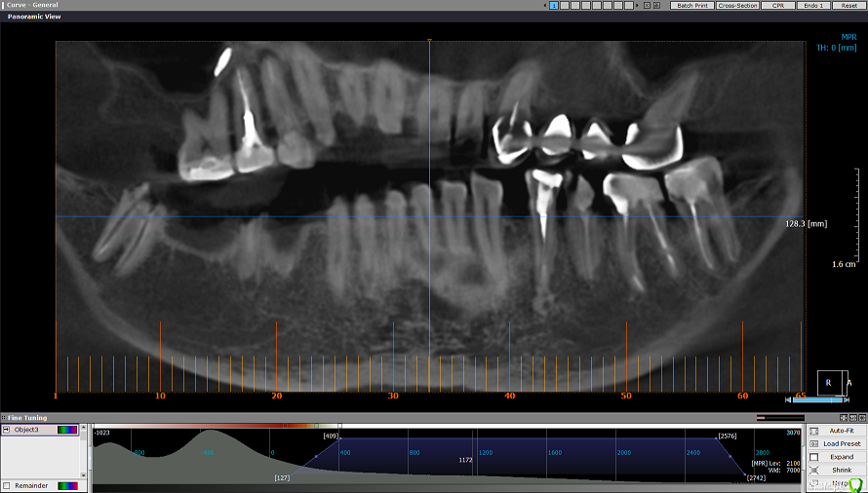Go to previous layout page arrow
The image size is (868, 493).
[543, 6]
